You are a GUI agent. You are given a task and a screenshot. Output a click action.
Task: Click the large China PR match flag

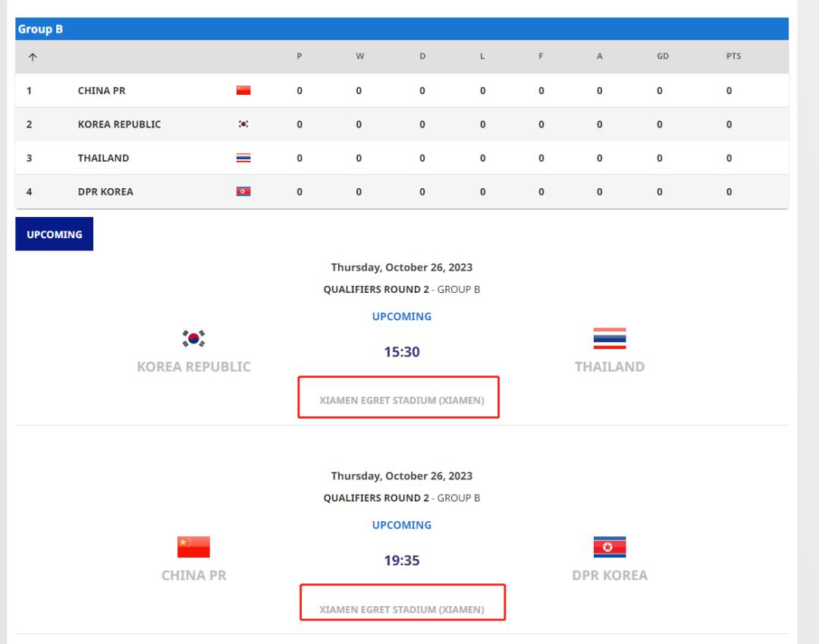[x=193, y=547]
